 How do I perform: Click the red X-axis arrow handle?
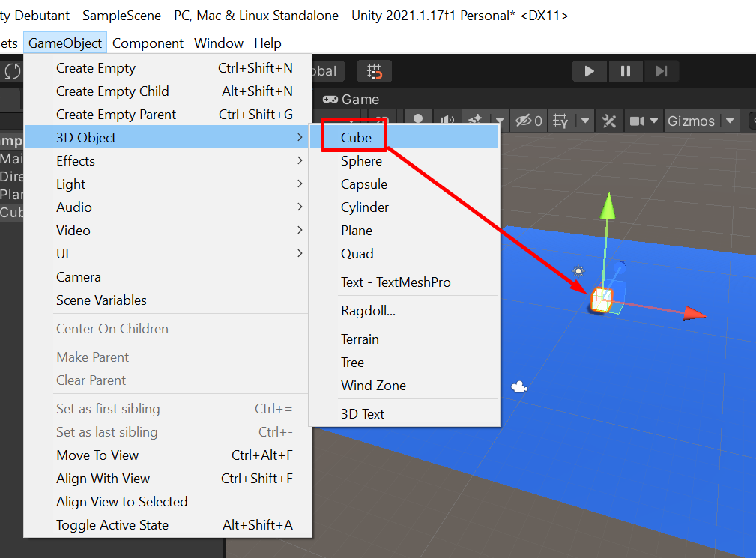pos(695,314)
